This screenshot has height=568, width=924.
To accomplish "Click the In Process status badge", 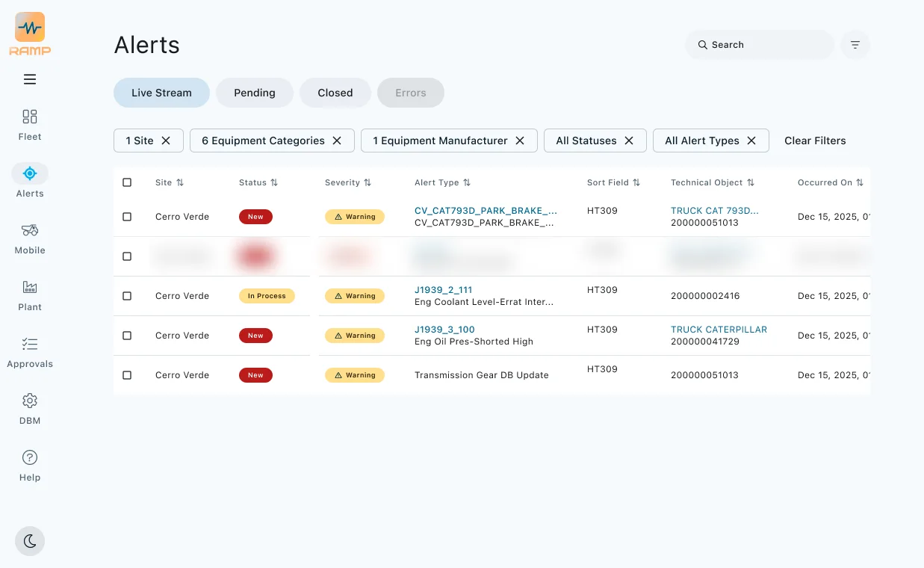I will [x=267, y=296].
